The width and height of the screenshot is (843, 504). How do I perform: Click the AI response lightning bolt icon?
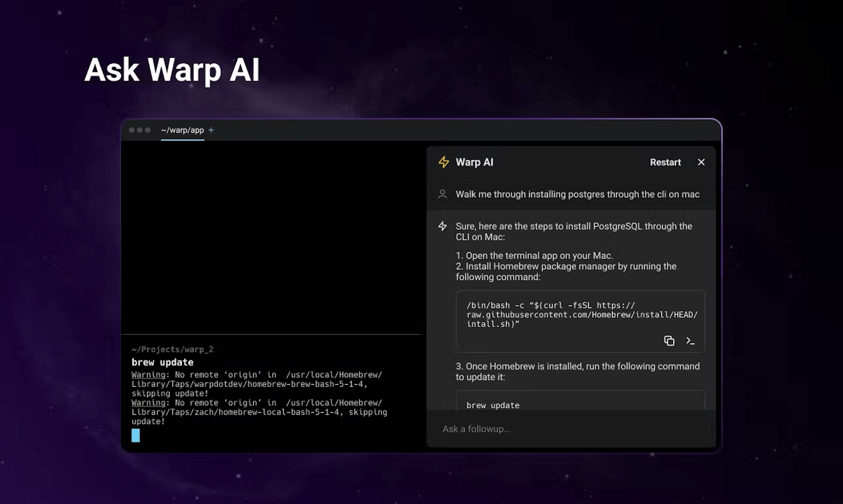pyautogui.click(x=442, y=226)
